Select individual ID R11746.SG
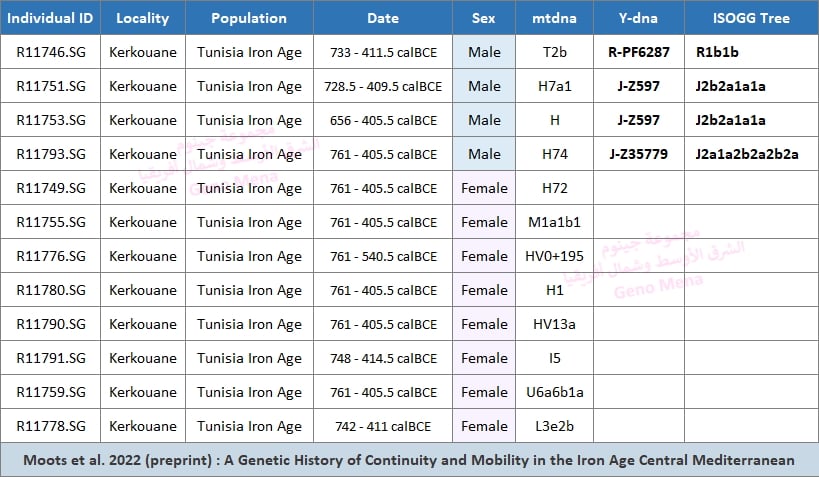The width and height of the screenshot is (819, 477). point(51,52)
